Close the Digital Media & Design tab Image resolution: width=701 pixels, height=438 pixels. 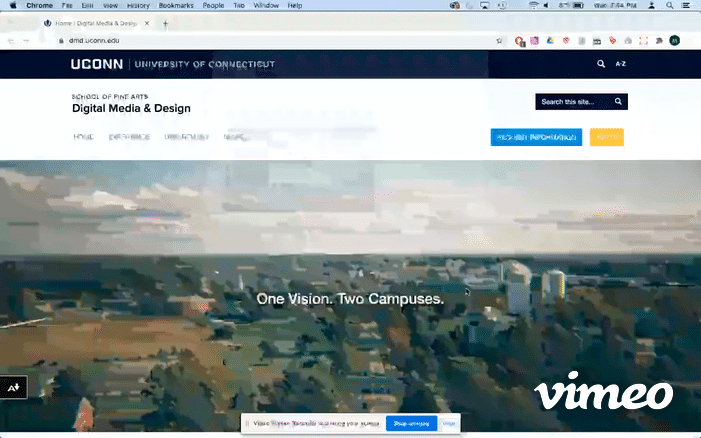point(147,23)
